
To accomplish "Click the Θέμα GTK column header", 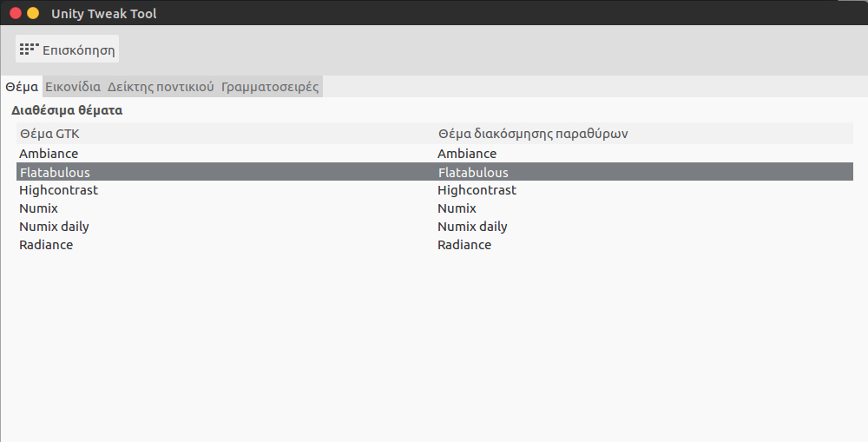I will (x=49, y=134).
